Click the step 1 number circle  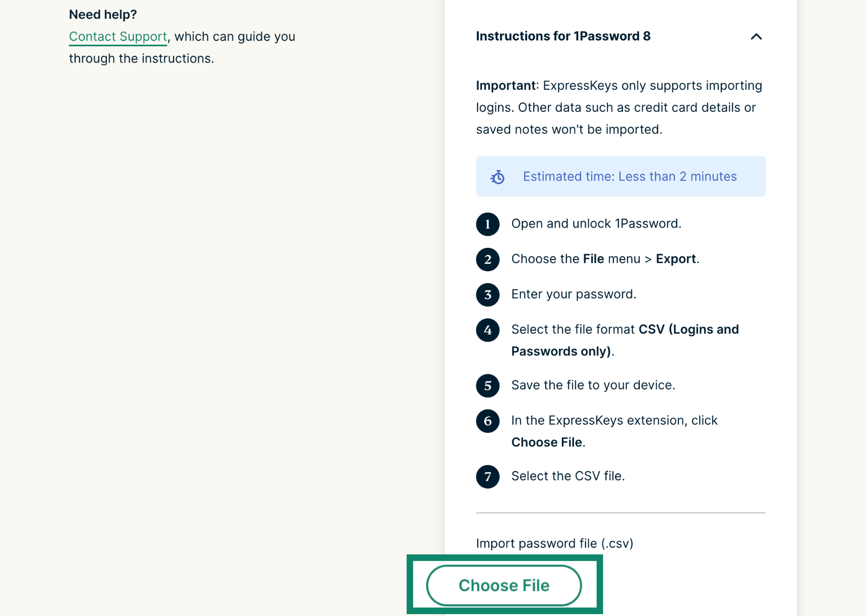pyautogui.click(x=488, y=224)
